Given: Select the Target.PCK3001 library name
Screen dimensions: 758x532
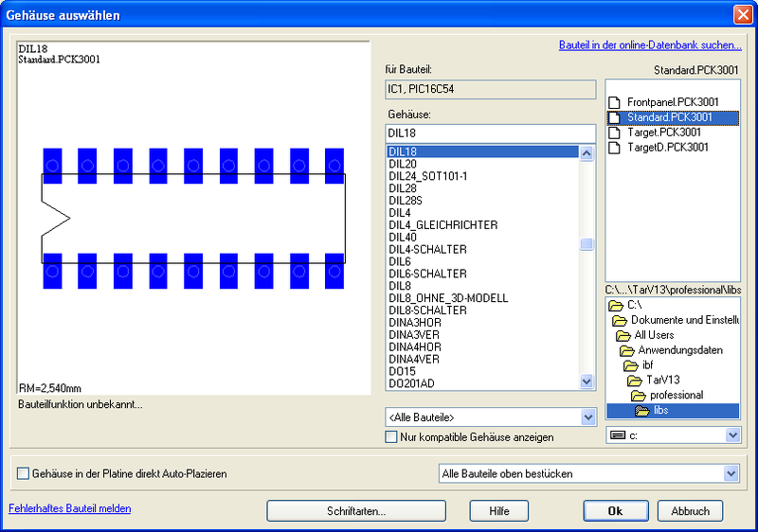Looking at the screenshot, I should pyautogui.click(x=664, y=133).
